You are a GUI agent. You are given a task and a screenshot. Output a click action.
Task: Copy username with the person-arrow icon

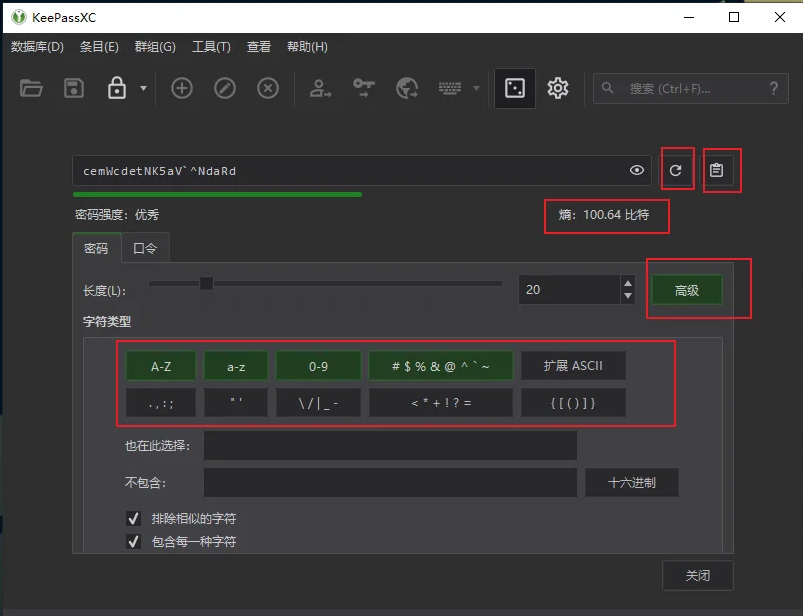tap(321, 89)
